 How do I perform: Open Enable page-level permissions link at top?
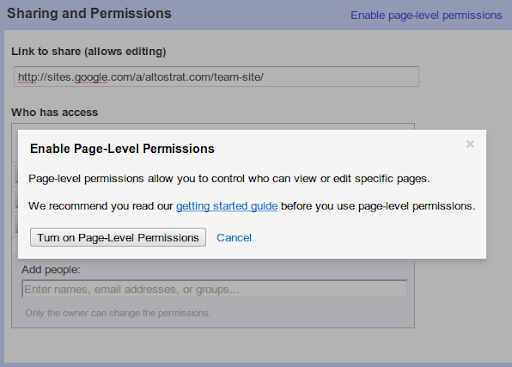pyautogui.click(x=426, y=15)
